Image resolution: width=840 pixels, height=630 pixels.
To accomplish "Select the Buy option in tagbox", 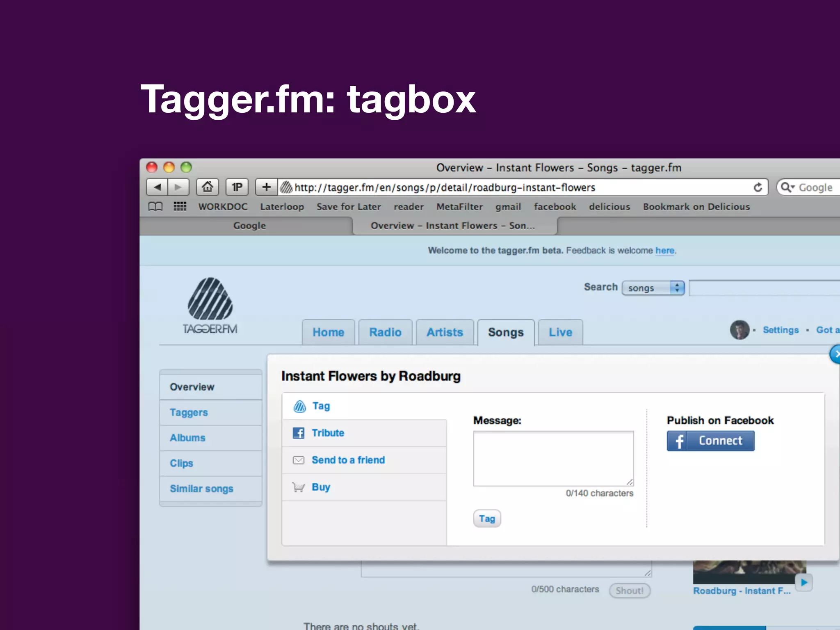I will click(x=364, y=487).
